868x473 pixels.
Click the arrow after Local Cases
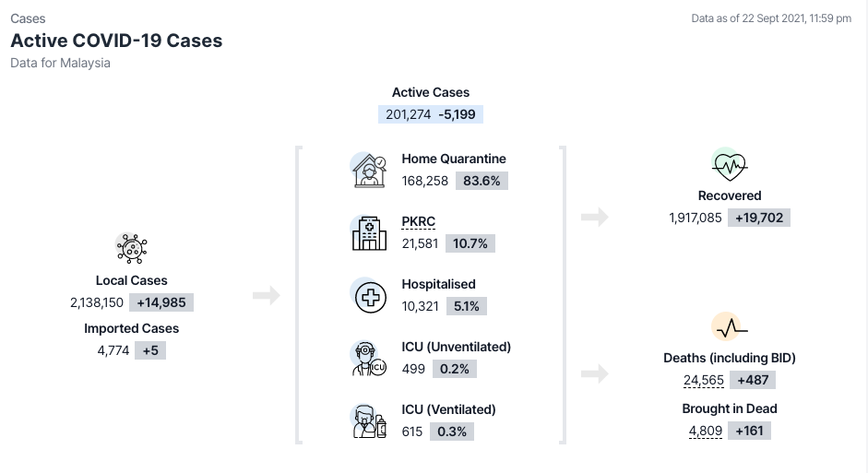point(266,296)
